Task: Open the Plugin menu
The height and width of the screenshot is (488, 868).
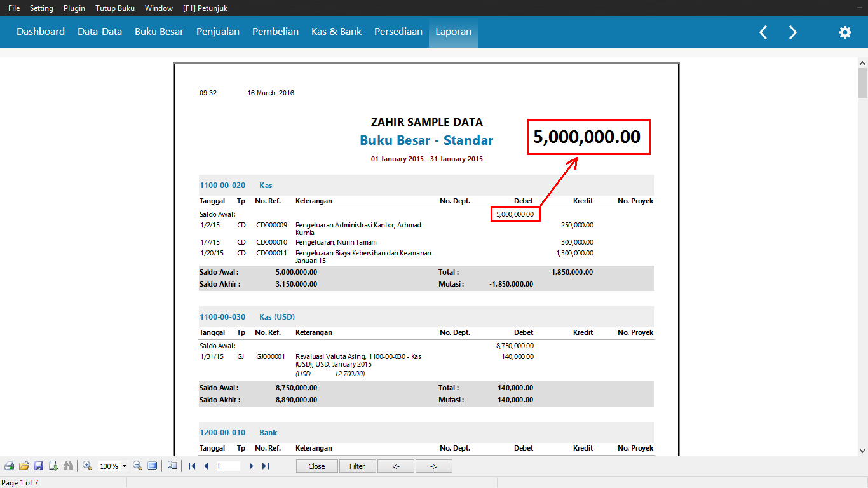Action: point(74,8)
